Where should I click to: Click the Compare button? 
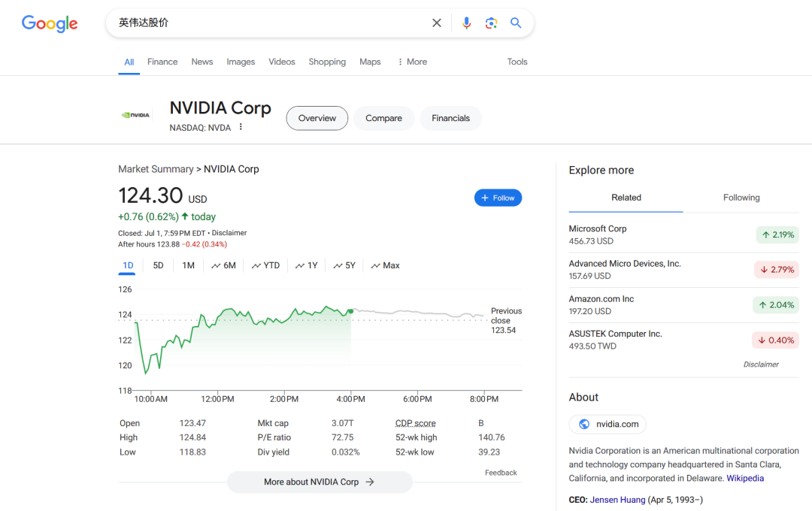(383, 118)
